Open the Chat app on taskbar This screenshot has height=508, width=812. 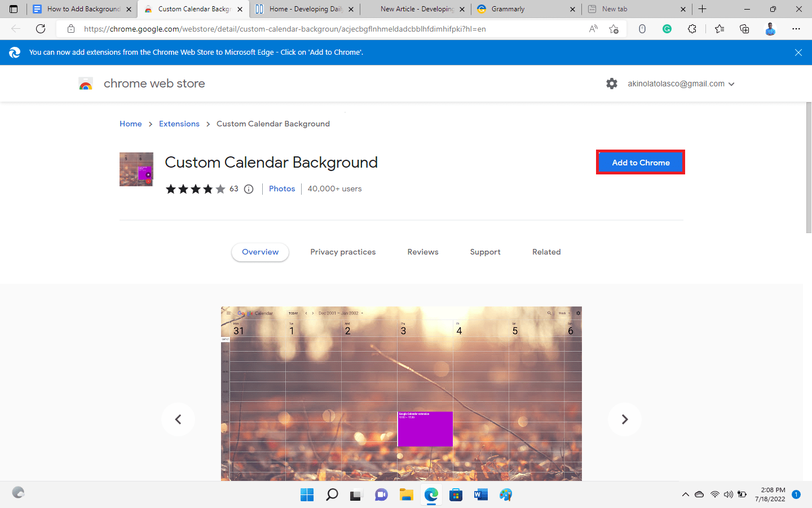[381, 495]
